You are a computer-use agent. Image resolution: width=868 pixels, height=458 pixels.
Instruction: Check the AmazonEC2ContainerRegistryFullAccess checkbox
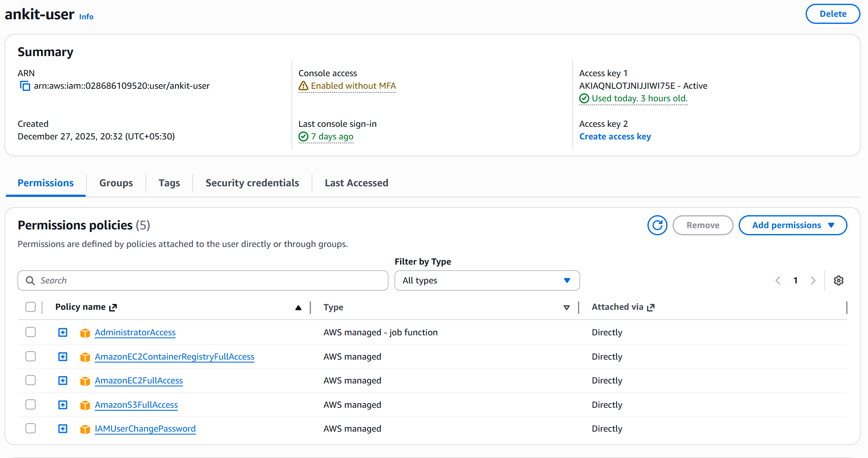(x=31, y=356)
